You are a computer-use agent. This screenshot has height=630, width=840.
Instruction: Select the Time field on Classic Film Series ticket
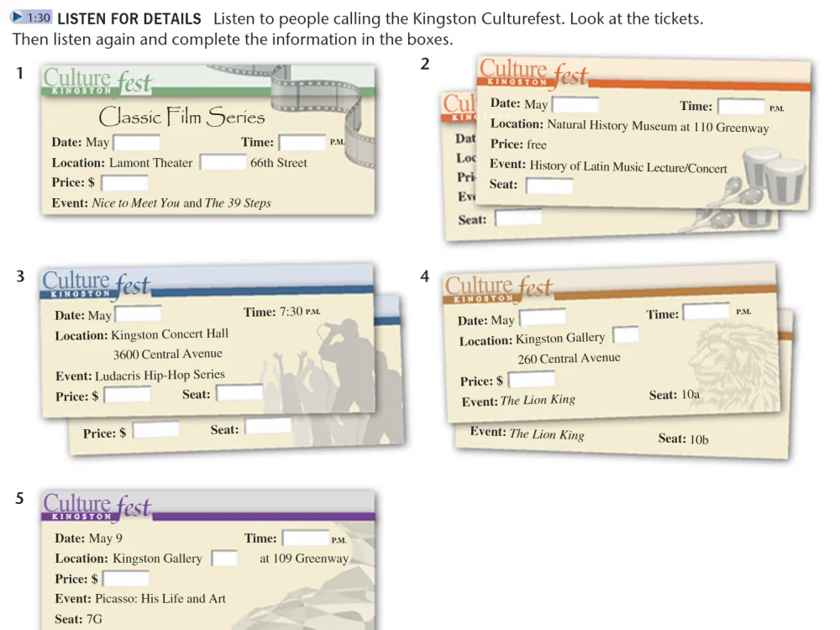pos(302,143)
